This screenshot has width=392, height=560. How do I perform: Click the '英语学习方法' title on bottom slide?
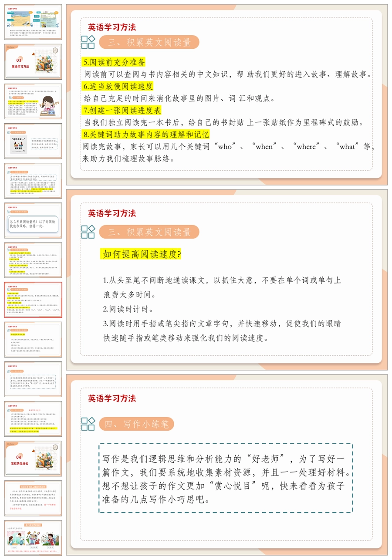[112, 398]
